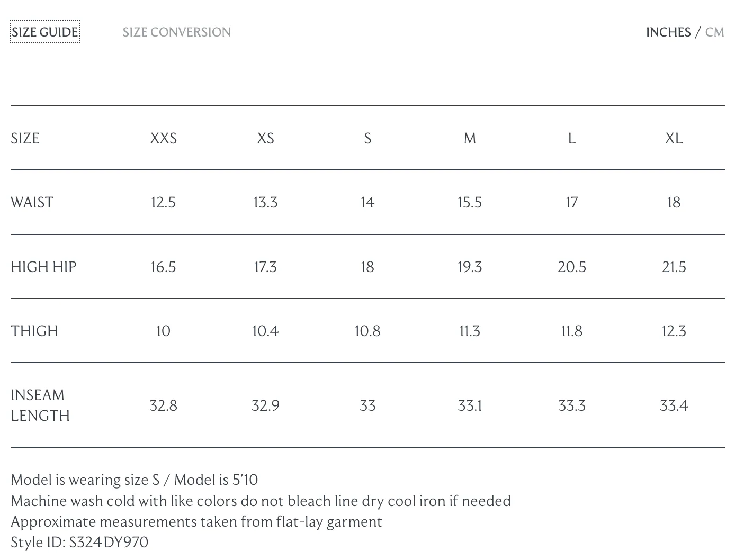
Task: Click the THIGH row label
Action: (x=34, y=331)
